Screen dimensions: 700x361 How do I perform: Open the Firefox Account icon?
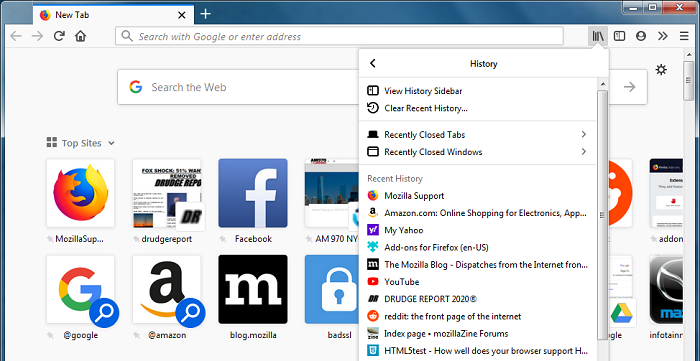pyautogui.click(x=641, y=36)
